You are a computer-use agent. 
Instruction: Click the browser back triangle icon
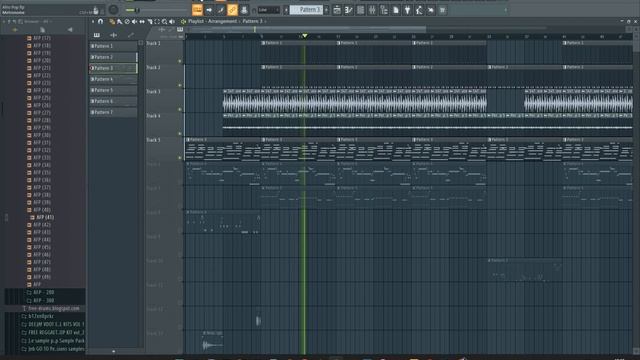70,30
